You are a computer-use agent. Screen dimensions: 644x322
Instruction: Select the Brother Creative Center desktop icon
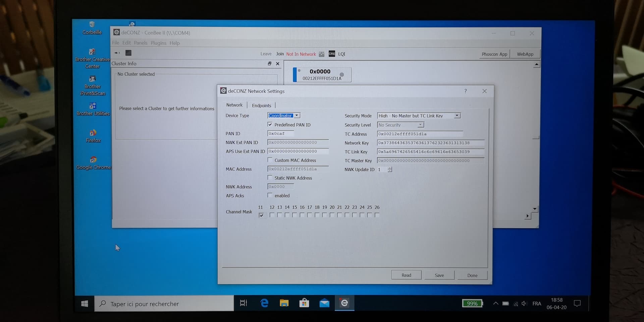pos(92,59)
